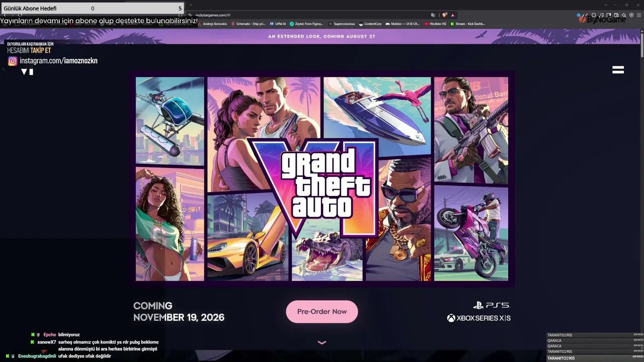The image size is (644, 362).
Task: Open the Schematic - Ship bookmark
Action: (x=248, y=24)
